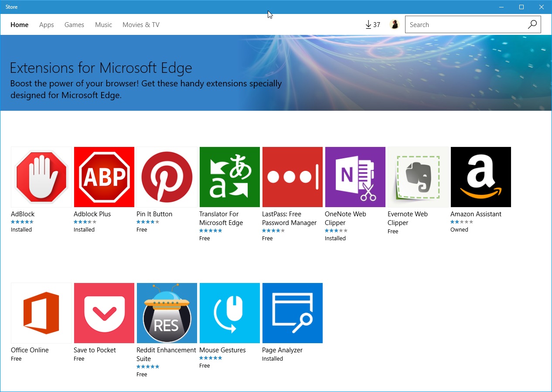This screenshot has height=392, width=552.
Task: Switch to the Movies & TV tab
Action: pyautogui.click(x=140, y=25)
